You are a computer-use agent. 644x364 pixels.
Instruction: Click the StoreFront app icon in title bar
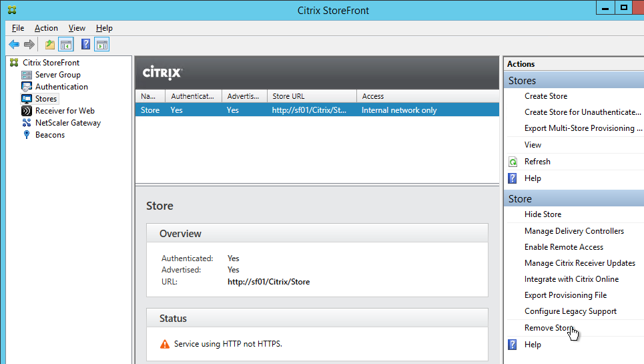click(12, 10)
